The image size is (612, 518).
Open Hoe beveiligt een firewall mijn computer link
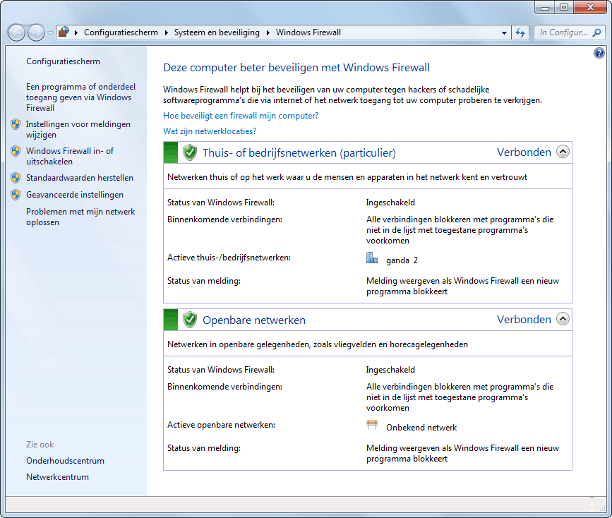click(x=241, y=116)
